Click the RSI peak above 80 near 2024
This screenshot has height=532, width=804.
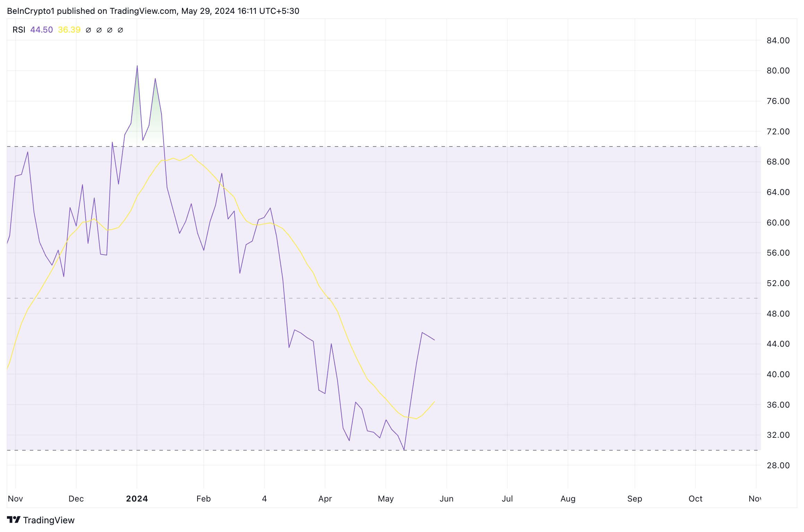click(137, 66)
